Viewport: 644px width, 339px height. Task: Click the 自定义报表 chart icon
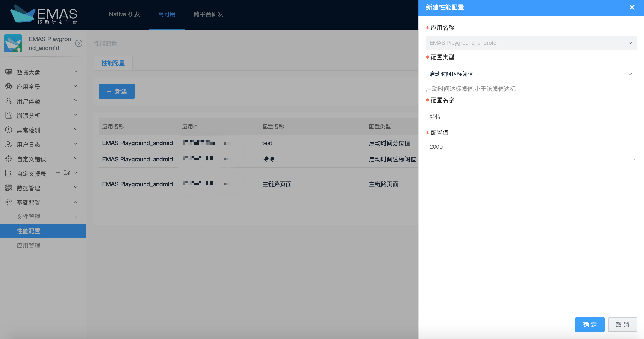tap(9, 173)
